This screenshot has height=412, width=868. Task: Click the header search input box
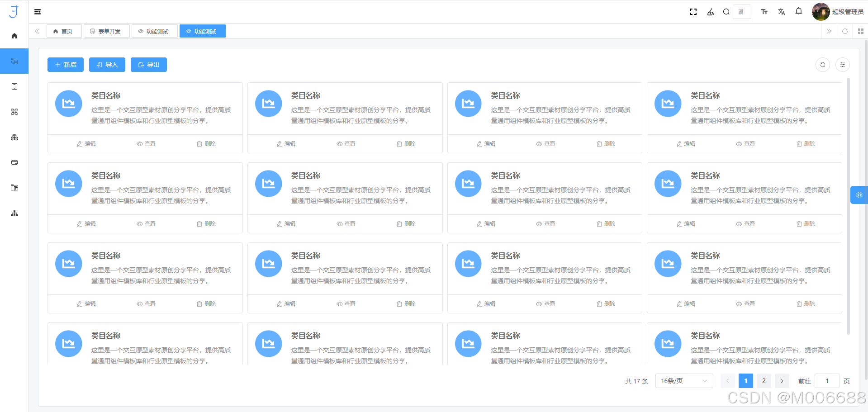click(742, 12)
